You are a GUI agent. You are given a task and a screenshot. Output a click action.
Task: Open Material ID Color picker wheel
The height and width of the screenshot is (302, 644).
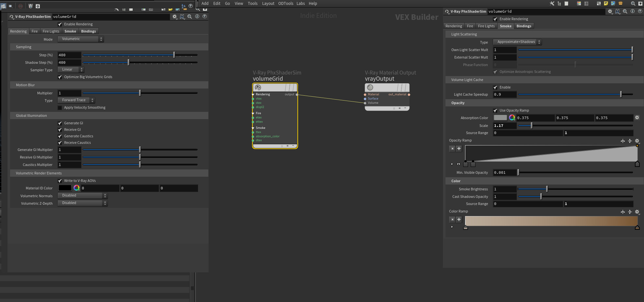(x=77, y=188)
